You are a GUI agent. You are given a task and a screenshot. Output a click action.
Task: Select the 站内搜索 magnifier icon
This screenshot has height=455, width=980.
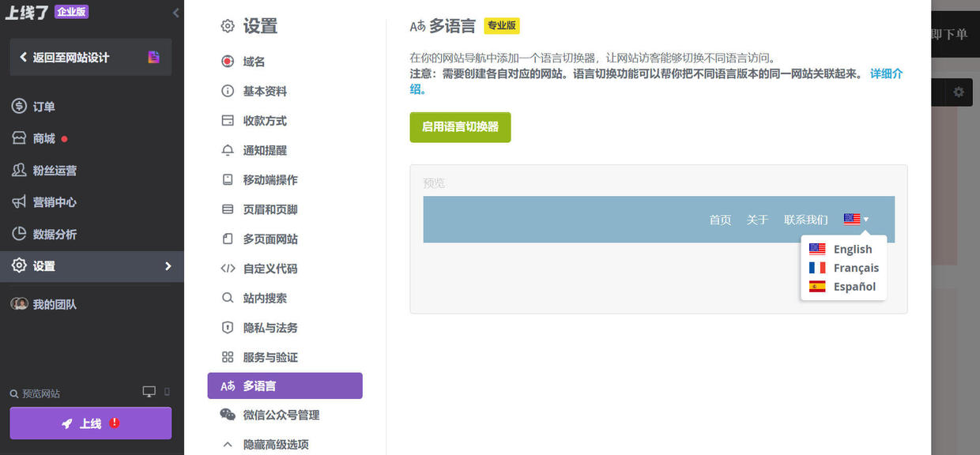[228, 298]
